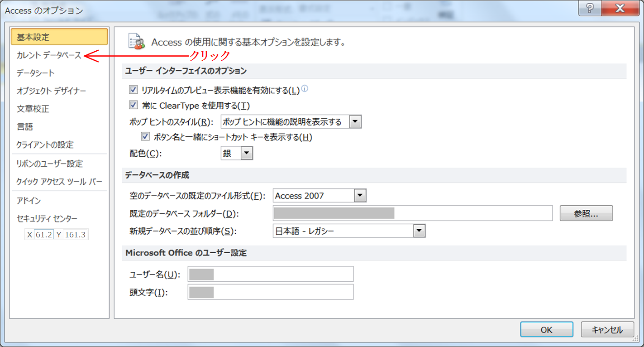The height and width of the screenshot is (347, 644).
Task: Expand the 配色 color scheme dropdown
Action: tap(247, 154)
